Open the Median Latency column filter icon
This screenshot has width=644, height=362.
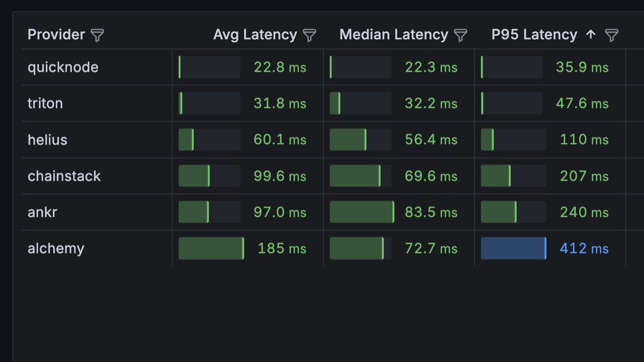click(x=460, y=35)
